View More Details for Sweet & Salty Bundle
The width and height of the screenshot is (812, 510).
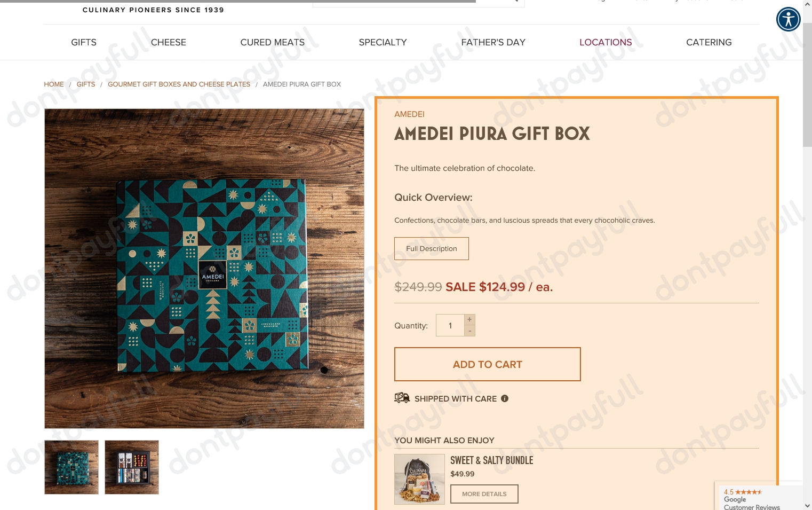[x=484, y=494]
